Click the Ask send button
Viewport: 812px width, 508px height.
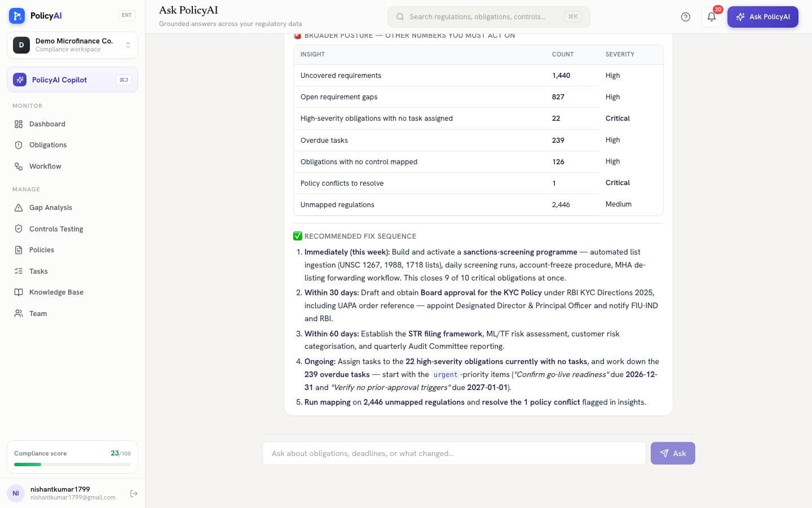click(673, 453)
